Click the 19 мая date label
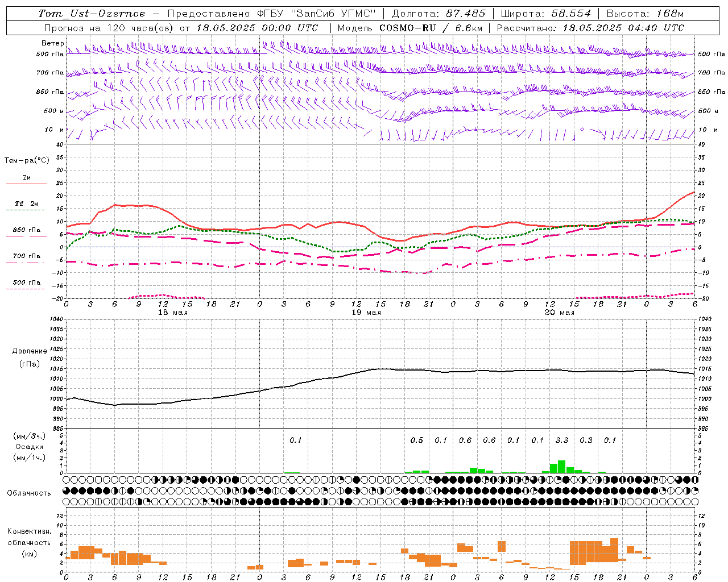The image size is (728, 582). (x=366, y=313)
